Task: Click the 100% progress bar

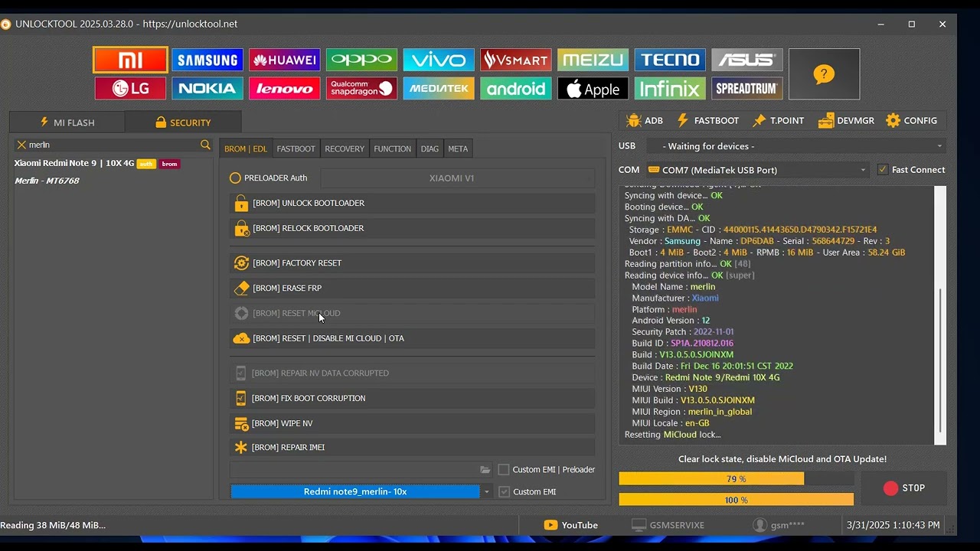Action: coord(737,500)
